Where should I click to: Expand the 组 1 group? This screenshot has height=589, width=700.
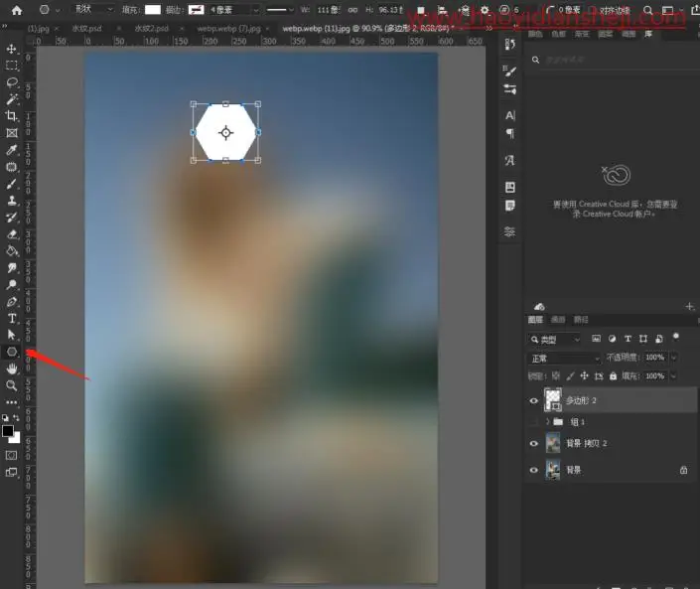coord(548,421)
